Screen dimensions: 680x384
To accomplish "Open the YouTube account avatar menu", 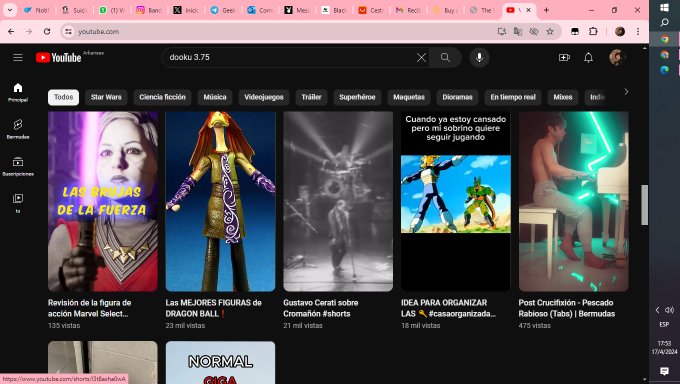I will click(x=616, y=57).
